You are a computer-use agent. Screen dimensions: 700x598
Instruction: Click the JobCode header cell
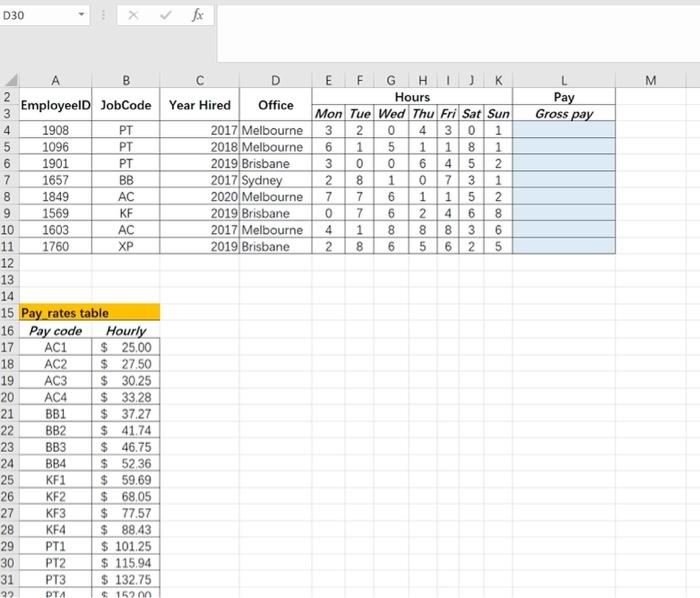tap(126, 105)
